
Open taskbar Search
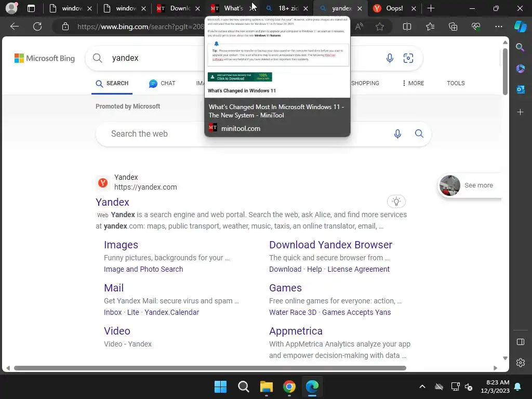coord(243,387)
